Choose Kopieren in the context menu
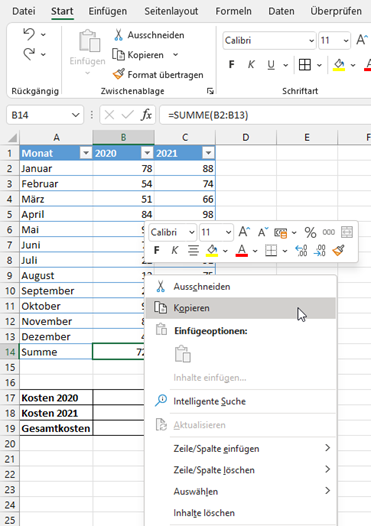371x526 pixels. pyautogui.click(x=241, y=308)
